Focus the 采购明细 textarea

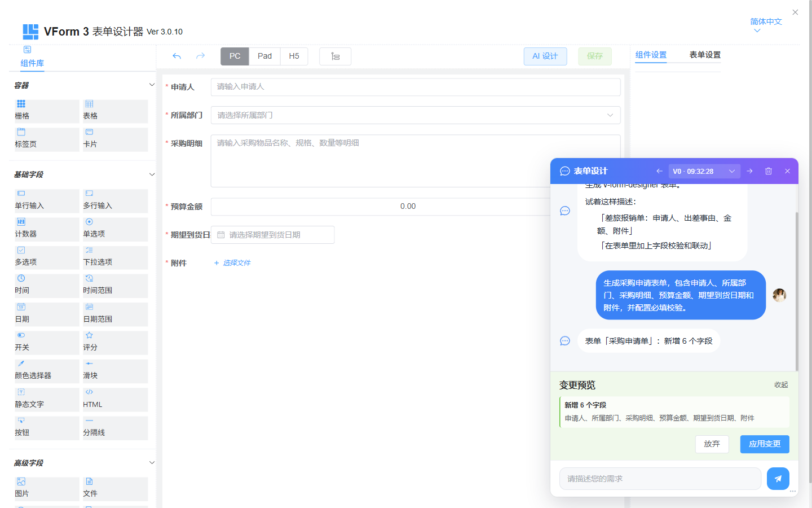tap(416, 161)
